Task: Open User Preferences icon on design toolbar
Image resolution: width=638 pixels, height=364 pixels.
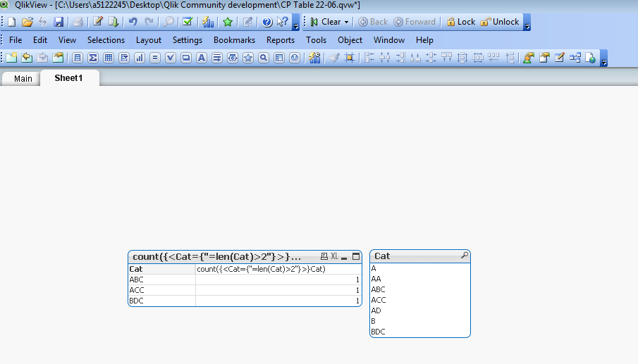Action: pyautogui.click(x=529, y=58)
